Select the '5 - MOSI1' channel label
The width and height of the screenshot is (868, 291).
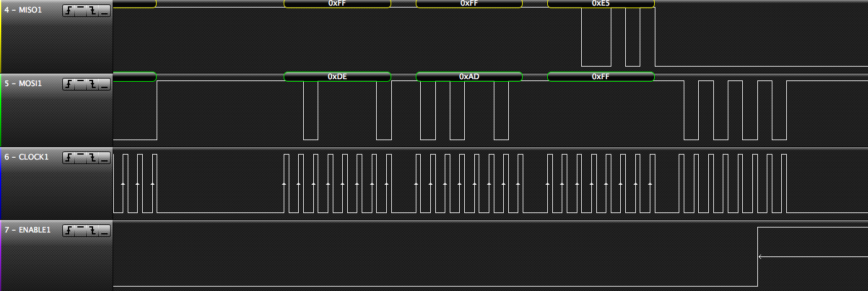[x=23, y=84]
